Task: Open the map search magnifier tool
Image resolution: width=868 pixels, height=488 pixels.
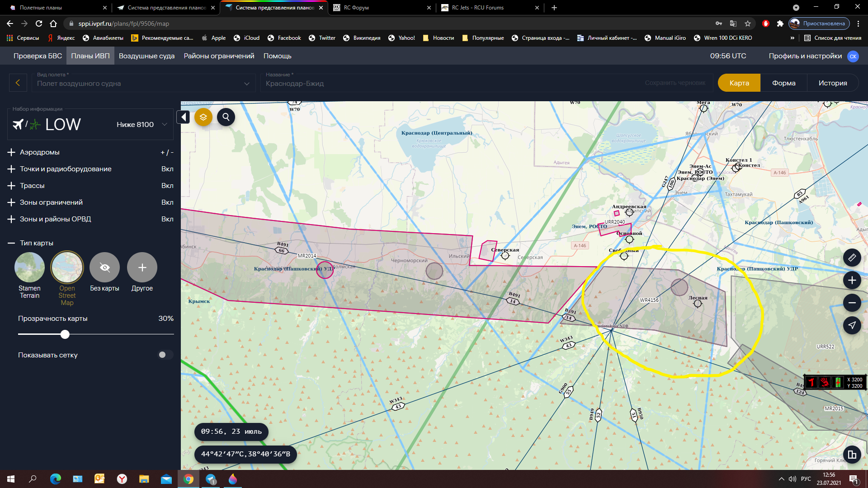Action: (226, 117)
